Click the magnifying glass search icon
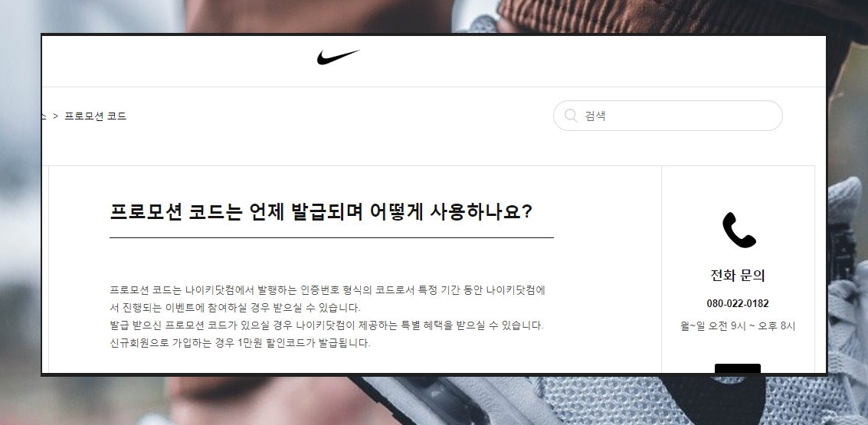The image size is (868, 425). coord(571,115)
